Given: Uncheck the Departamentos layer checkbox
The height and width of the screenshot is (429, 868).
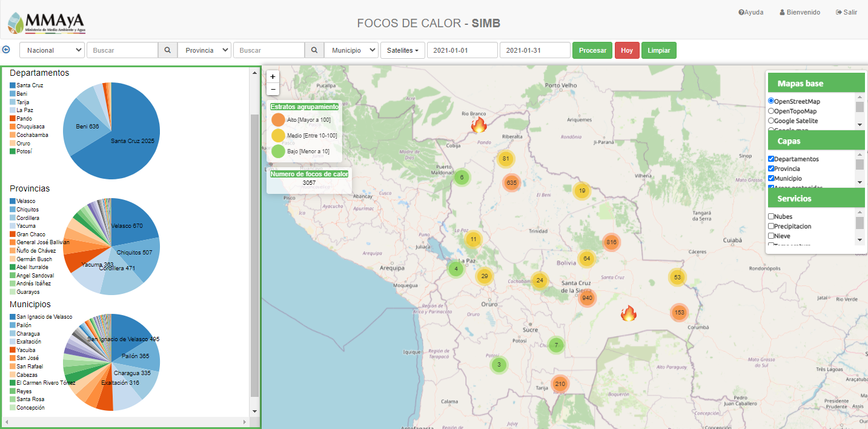Looking at the screenshot, I should click(771, 159).
